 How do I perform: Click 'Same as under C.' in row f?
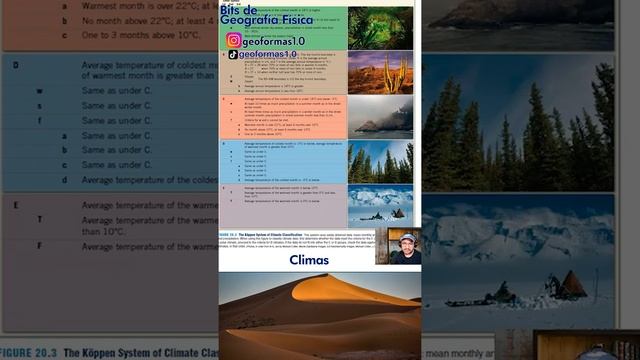click(x=117, y=120)
